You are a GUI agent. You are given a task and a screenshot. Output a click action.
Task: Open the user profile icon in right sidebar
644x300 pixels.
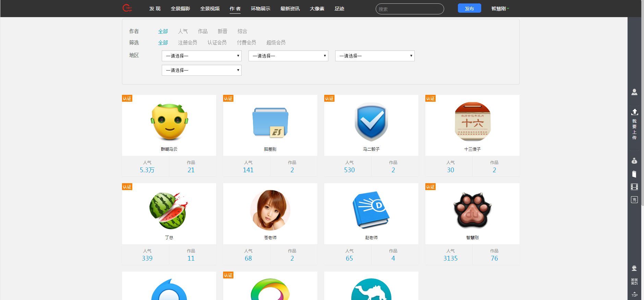click(634, 92)
